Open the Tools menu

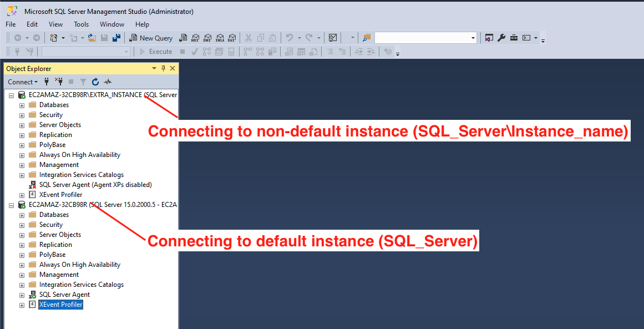(x=82, y=24)
